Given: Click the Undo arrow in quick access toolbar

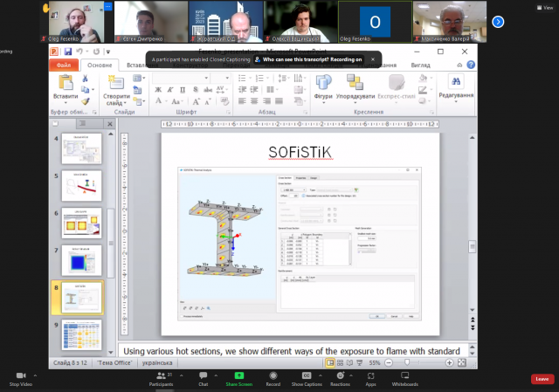Looking at the screenshot, I should pos(79,52).
